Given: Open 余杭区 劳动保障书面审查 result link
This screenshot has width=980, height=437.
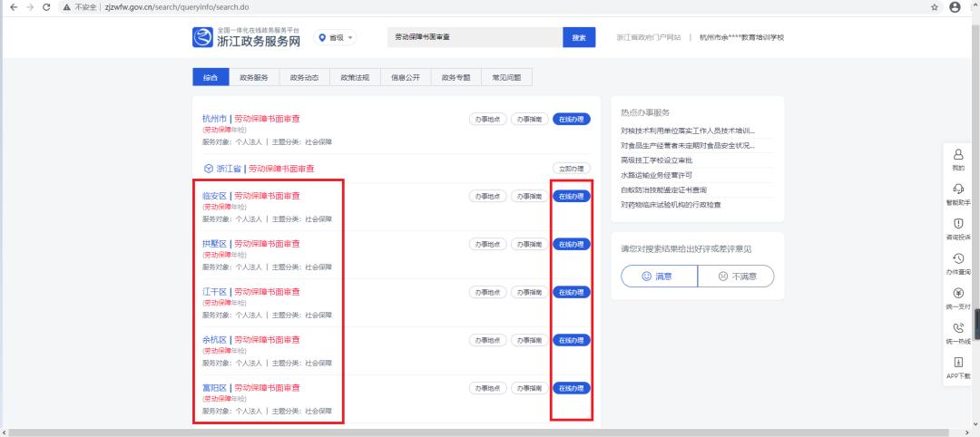Looking at the screenshot, I should 251,340.
